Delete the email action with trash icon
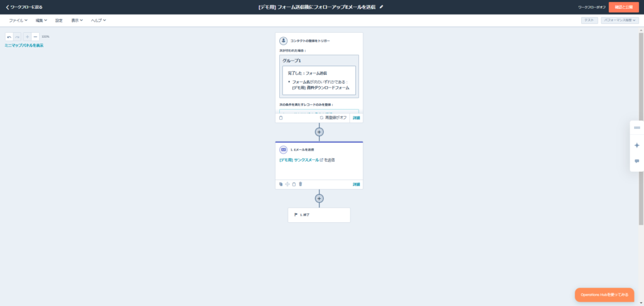644x306 pixels. point(300,184)
